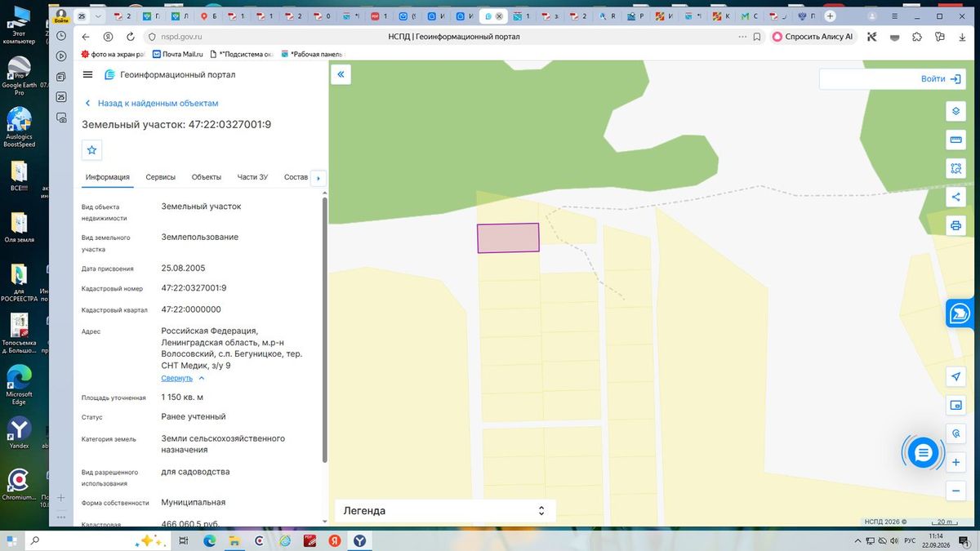Screen dimensions: 980x551
Task: Click the info panel vertical scrollbar
Action: point(324,329)
